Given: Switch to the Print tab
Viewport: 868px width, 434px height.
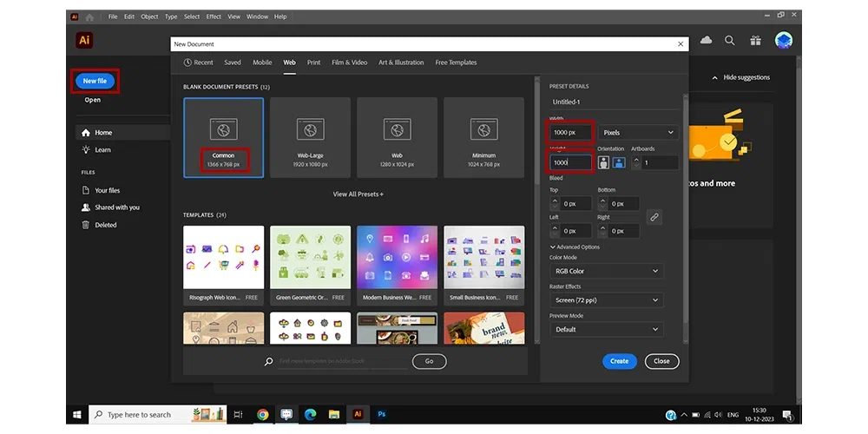Looking at the screenshot, I should tap(313, 62).
